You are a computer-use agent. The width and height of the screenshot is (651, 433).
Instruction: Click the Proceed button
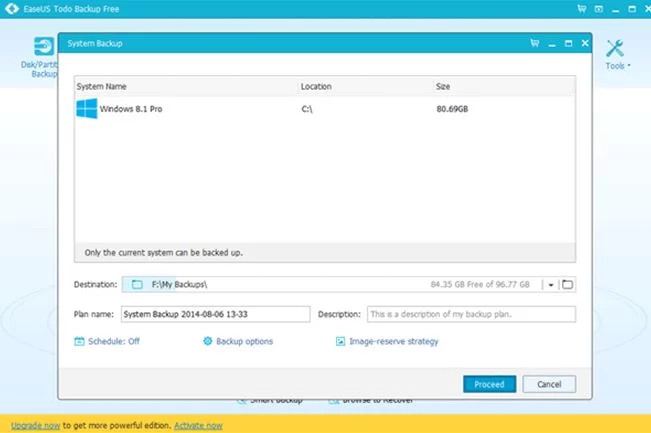(489, 384)
